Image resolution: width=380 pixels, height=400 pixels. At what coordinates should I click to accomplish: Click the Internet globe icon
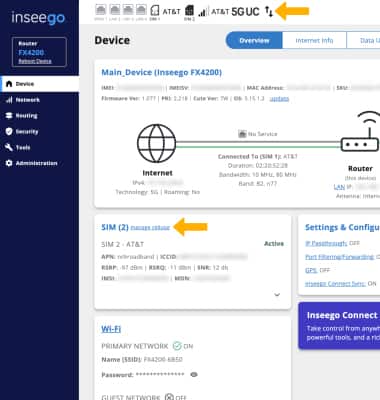[x=157, y=143]
